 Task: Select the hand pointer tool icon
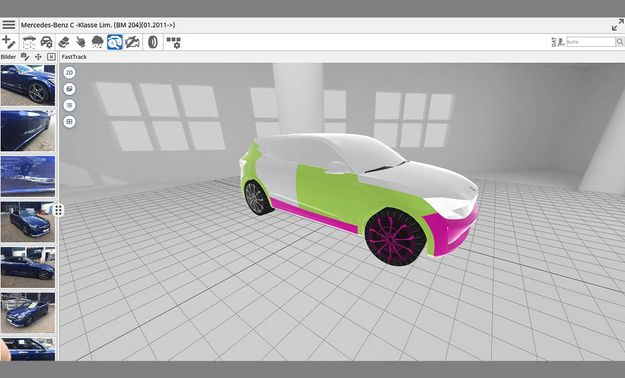coord(81,42)
